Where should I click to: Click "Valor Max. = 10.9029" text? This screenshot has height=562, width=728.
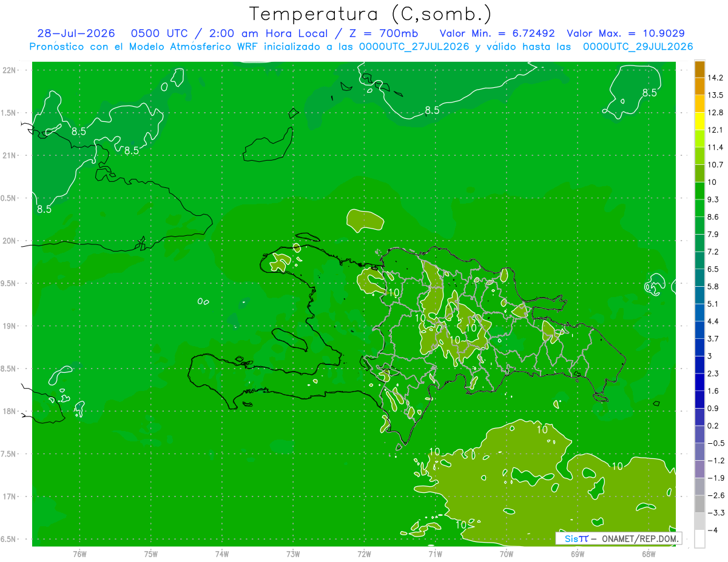625,33
